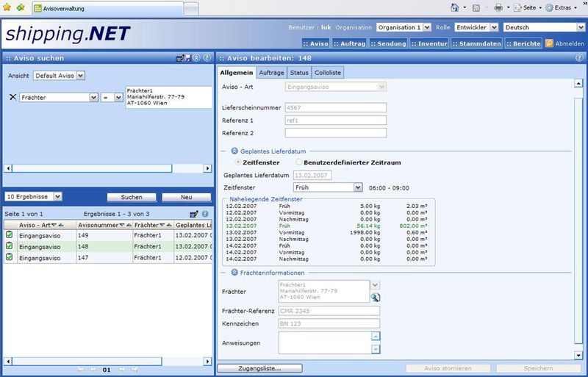Screen dimensions: 588x377
Task: Remove the Frächter filter with the X icon
Action: (12, 97)
